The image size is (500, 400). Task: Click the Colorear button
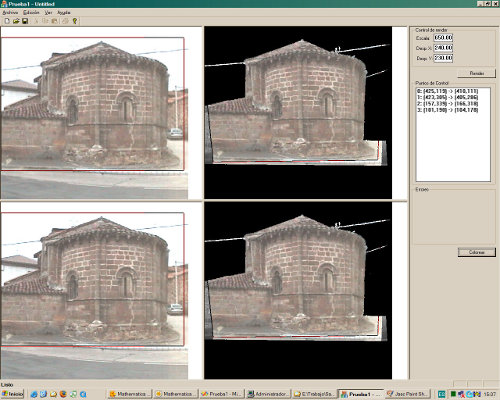(x=477, y=252)
